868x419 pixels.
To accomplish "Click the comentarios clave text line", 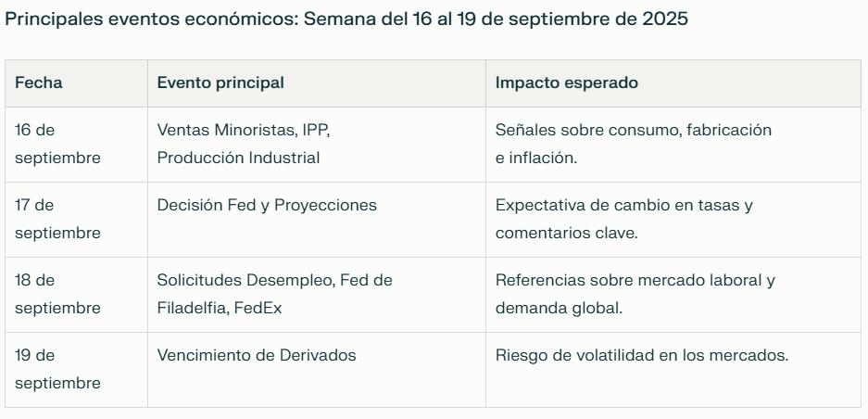I will 567,234.
